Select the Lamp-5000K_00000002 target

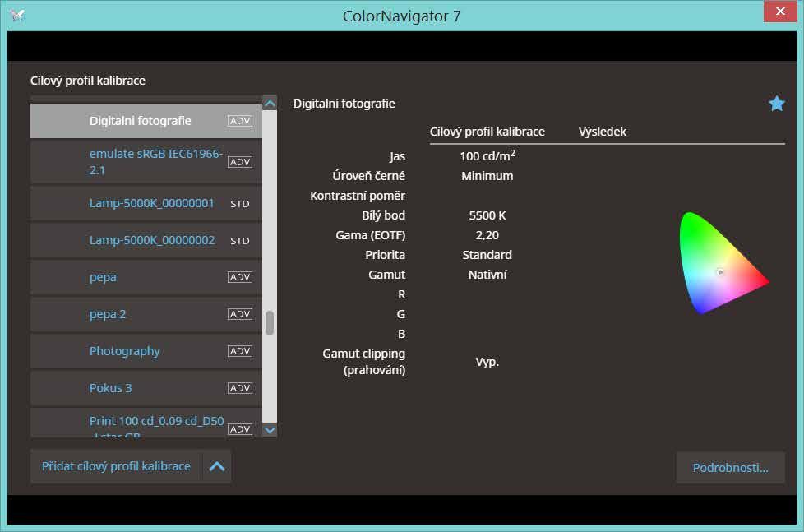pos(146,240)
